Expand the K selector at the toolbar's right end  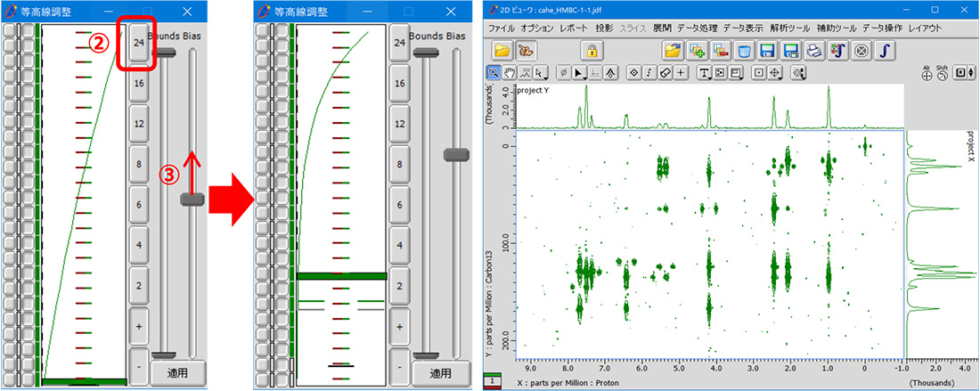pos(966,73)
